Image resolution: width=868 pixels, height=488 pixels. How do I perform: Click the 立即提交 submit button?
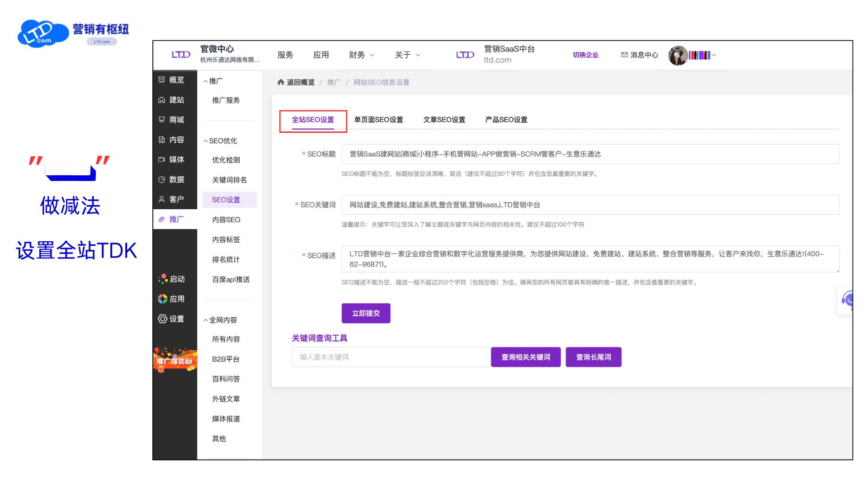tap(366, 313)
